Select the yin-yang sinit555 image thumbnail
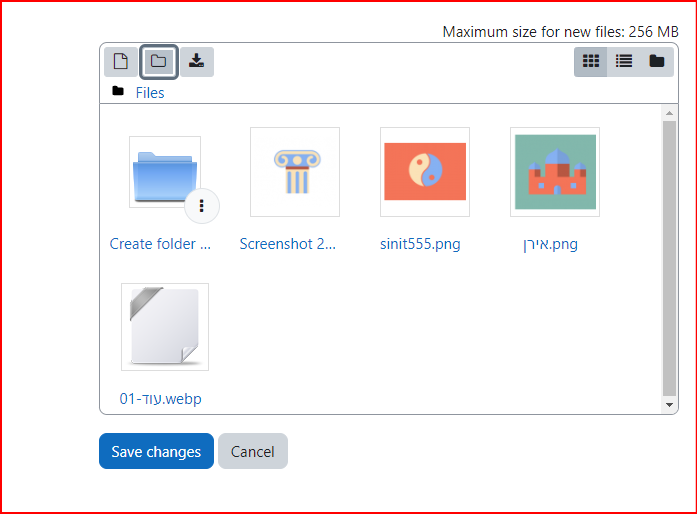Viewport: 697px width, 514px height. click(x=425, y=172)
